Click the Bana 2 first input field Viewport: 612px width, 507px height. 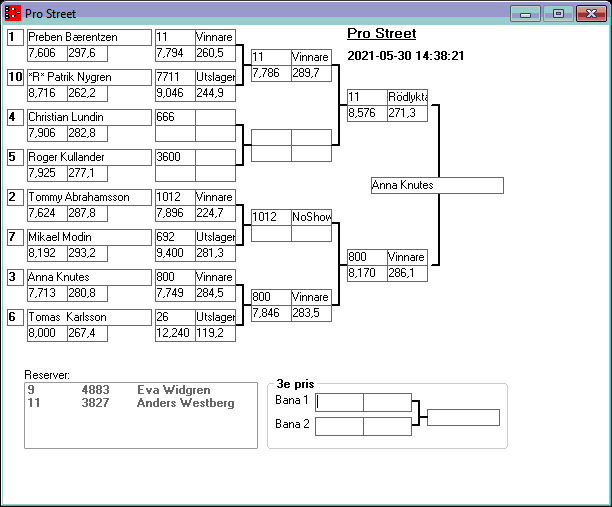click(339, 426)
